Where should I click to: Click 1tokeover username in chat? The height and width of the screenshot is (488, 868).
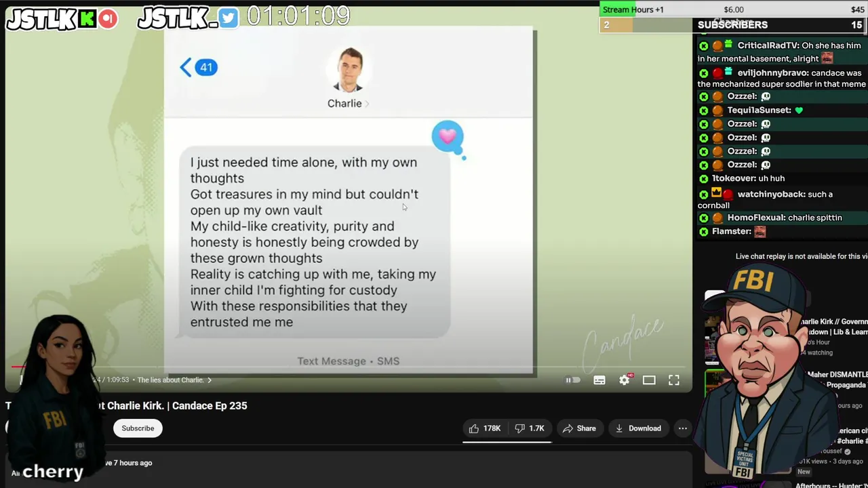click(734, 178)
